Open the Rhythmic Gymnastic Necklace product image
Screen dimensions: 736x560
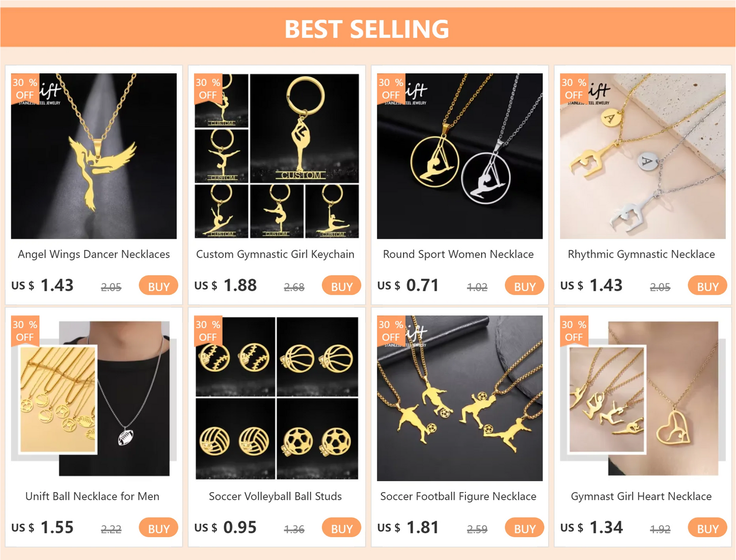[x=643, y=156]
